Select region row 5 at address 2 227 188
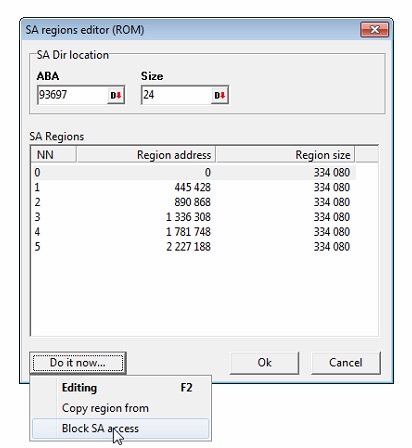This screenshot has height=448, width=412. (194, 247)
